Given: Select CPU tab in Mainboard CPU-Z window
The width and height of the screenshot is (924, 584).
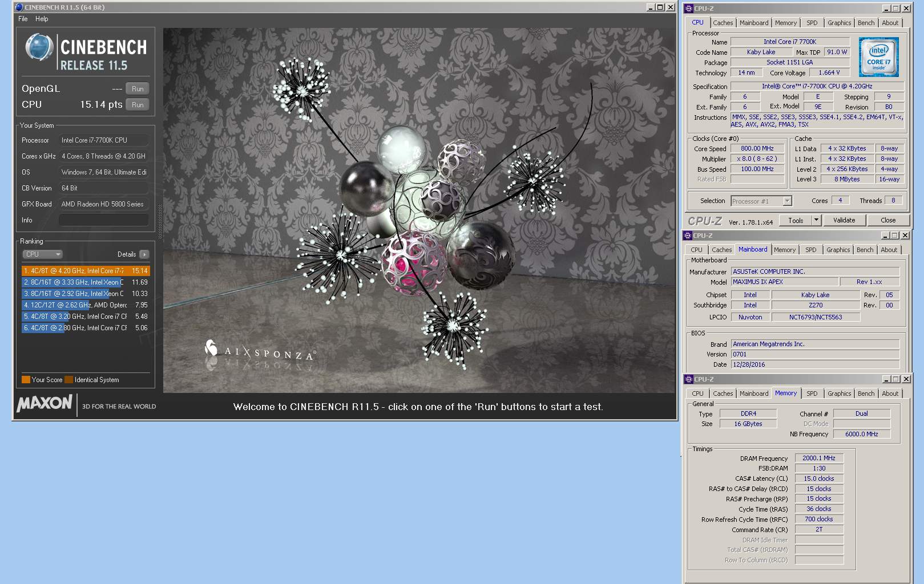Looking at the screenshot, I should tap(697, 250).
